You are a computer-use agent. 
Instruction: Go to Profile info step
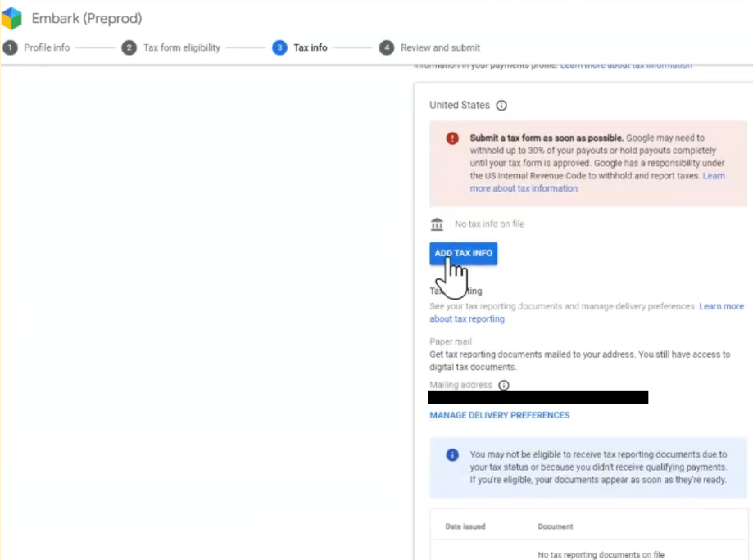[x=47, y=48]
